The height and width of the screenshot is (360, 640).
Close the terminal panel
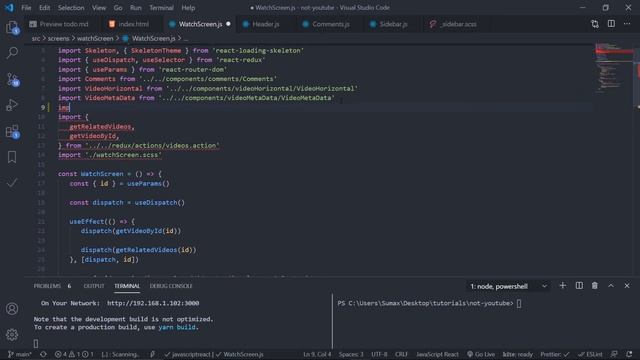click(x=627, y=285)
